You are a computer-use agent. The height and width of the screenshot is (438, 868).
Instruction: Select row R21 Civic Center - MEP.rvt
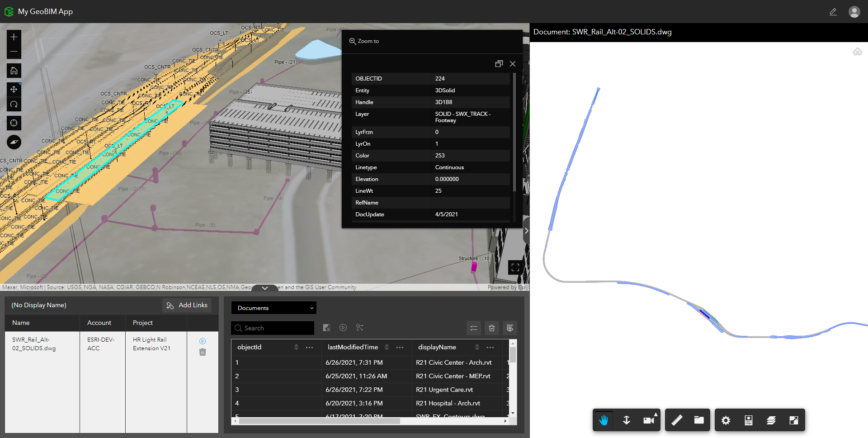pyautogui.click(x=370, y=376)
